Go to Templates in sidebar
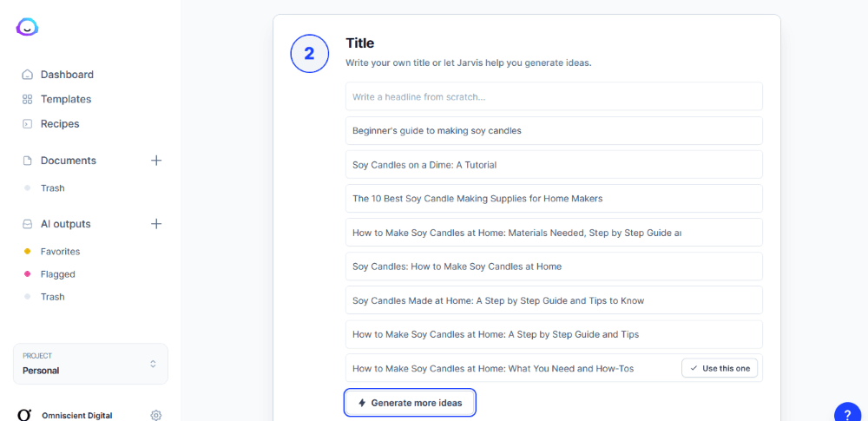This screenshot has height=421, width=868. click(x=66, y=100)
